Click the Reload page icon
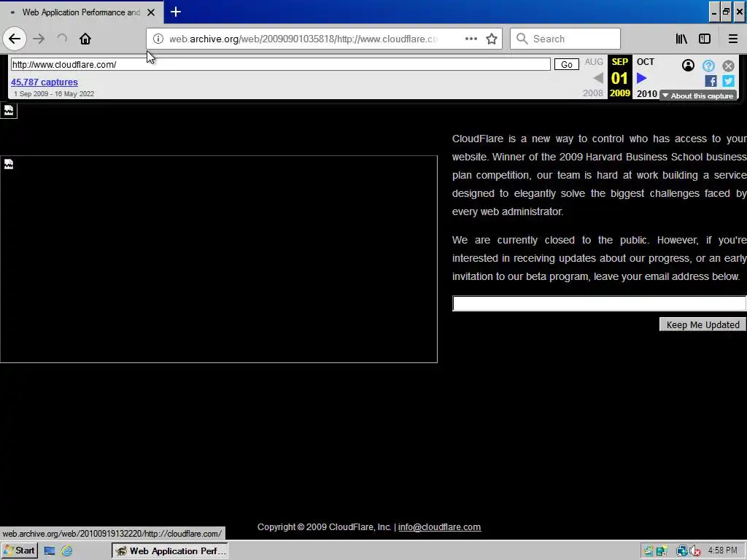The width and height of the screenshot is (747, 560). coord(62,39)
